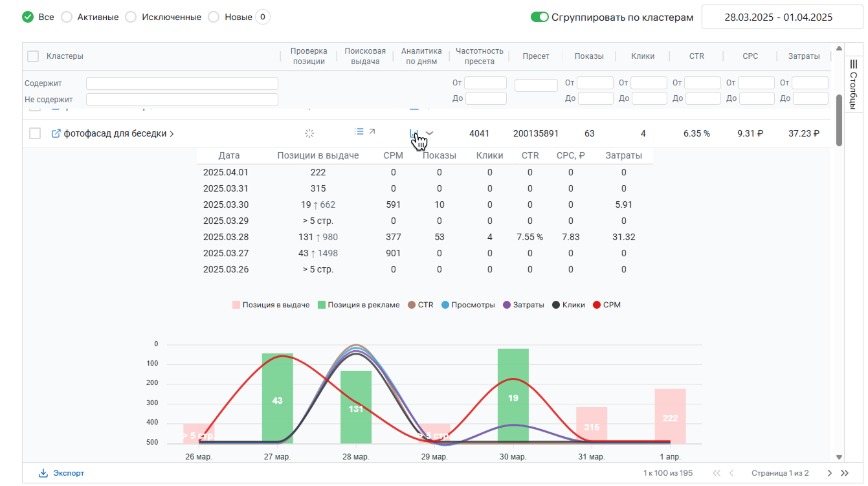Go to the next page arrow

830,473
